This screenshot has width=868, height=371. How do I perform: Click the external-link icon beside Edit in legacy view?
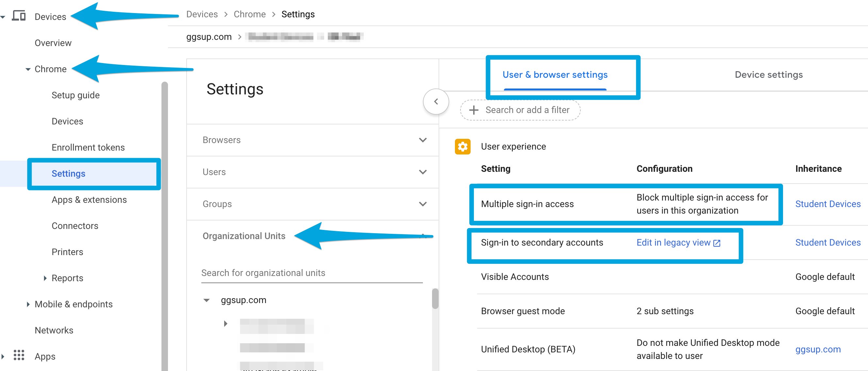coord(717,243)
